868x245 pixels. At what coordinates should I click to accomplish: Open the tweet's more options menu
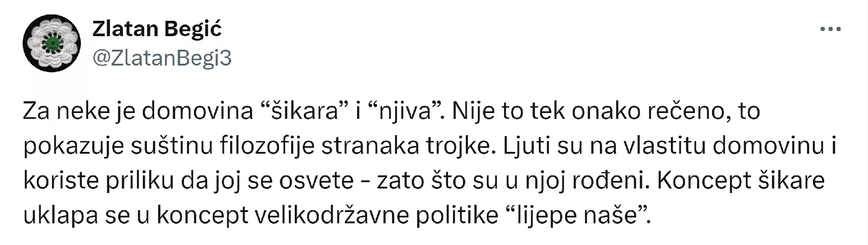coord(830,29)
